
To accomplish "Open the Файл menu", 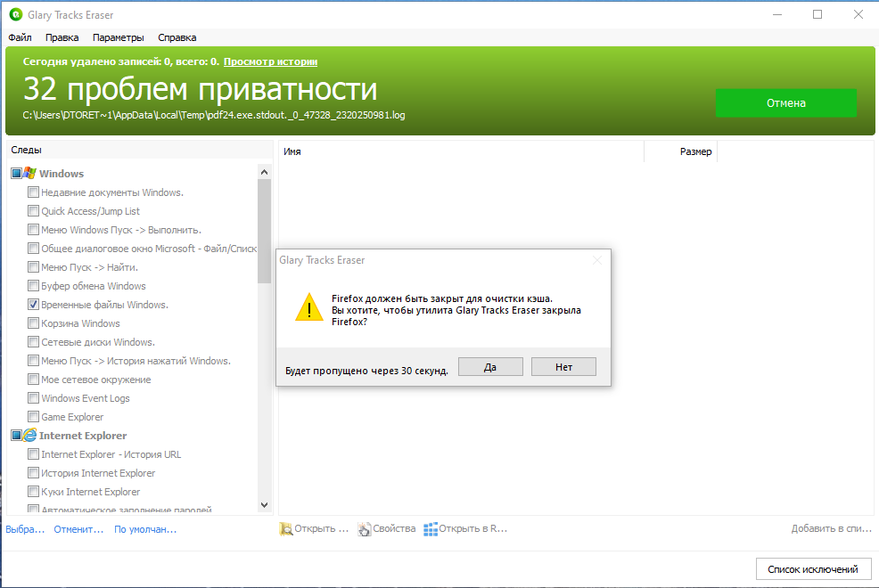I will pos(20,37).
